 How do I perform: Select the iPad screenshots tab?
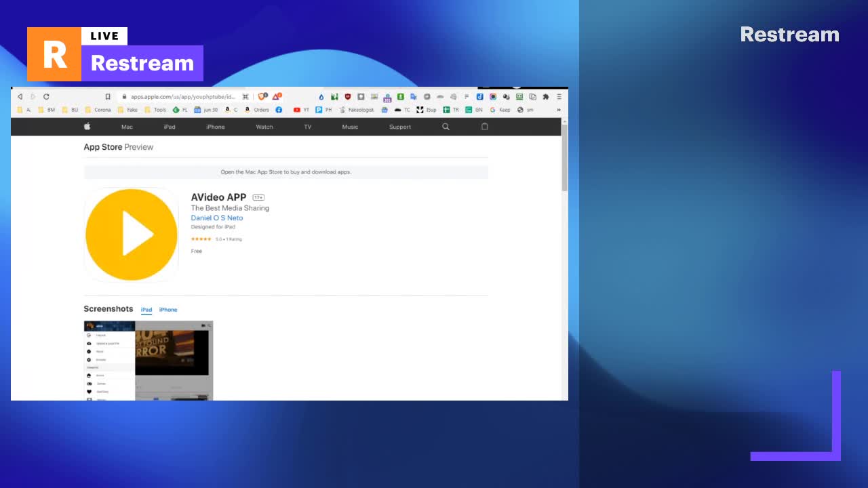(146, 310)
